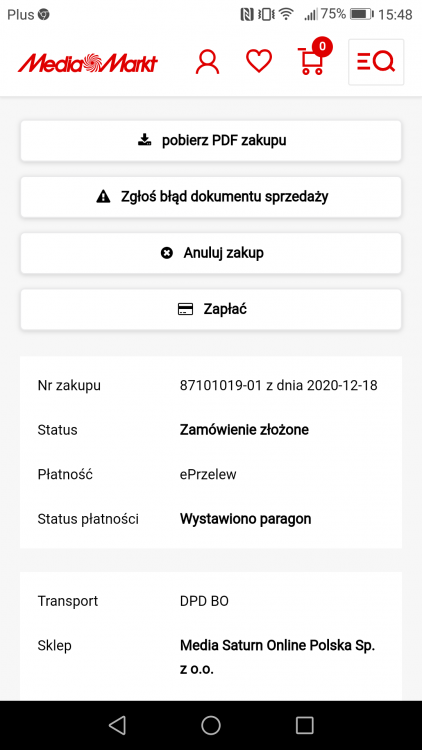Tap the Android back navigation button

point(117,725)
